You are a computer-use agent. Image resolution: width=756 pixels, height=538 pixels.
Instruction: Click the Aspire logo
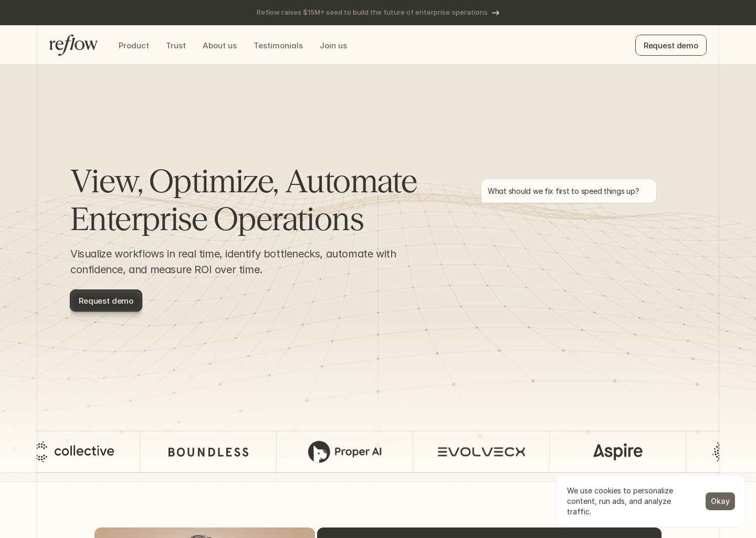point(618,452)
